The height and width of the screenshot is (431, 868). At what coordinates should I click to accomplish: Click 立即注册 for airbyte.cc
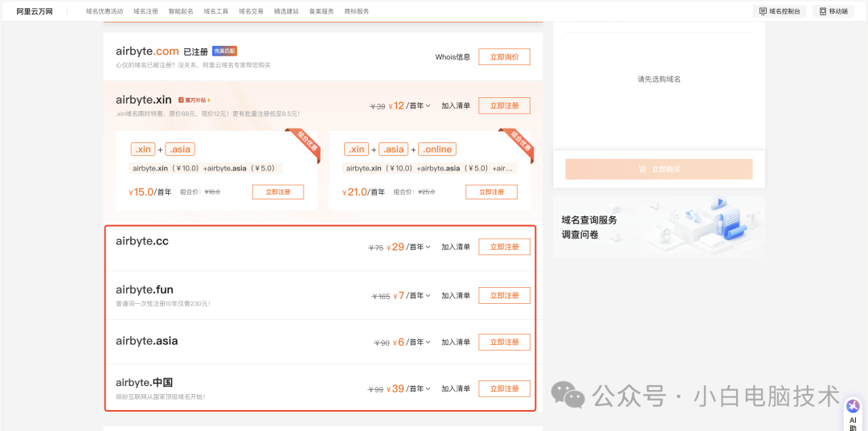coord(504,247)
